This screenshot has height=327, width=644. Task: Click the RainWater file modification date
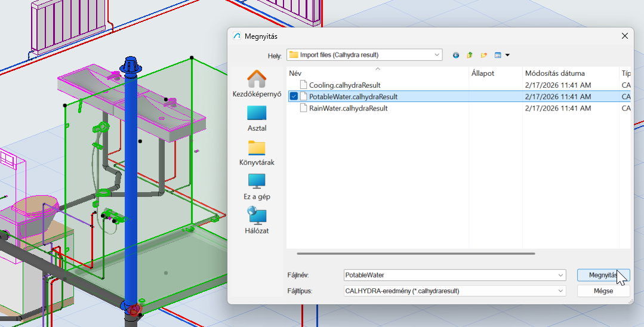557,108
